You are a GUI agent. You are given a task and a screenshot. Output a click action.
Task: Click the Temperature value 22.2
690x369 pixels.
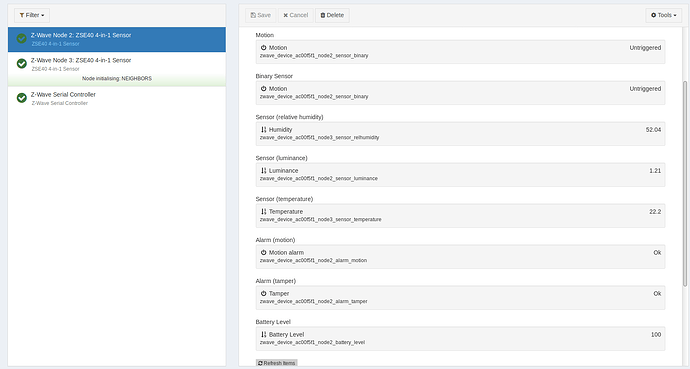[655, 211]
